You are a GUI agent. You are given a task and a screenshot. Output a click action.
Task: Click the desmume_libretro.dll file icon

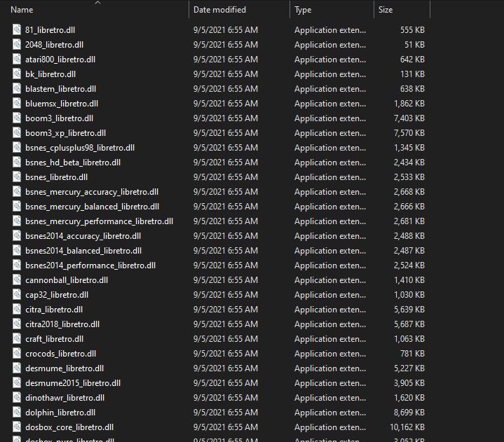(x=17, y=368)
